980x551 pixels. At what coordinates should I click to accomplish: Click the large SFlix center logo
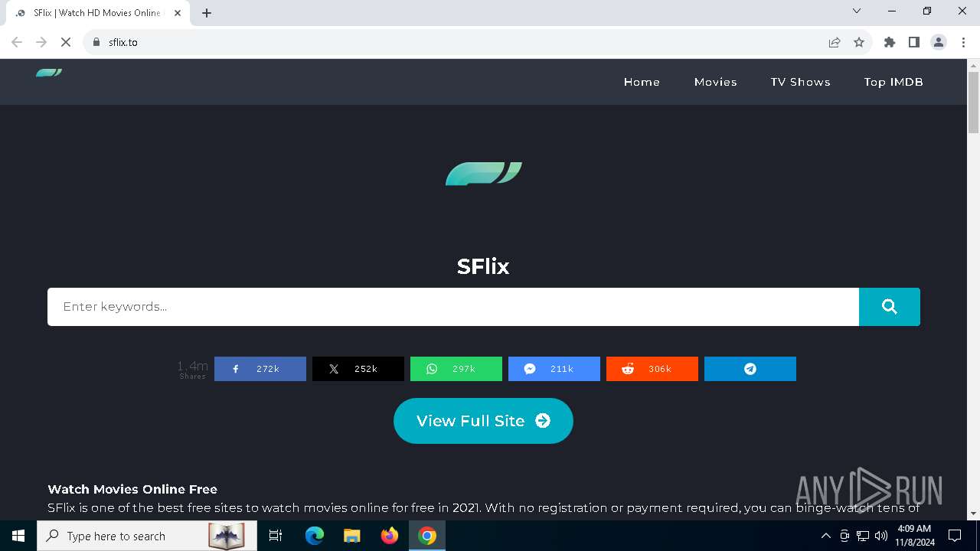[484, 174]
